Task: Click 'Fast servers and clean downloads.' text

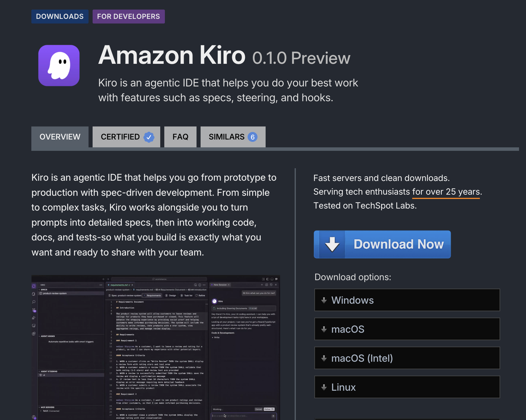Action: click(x=381, y=178)
